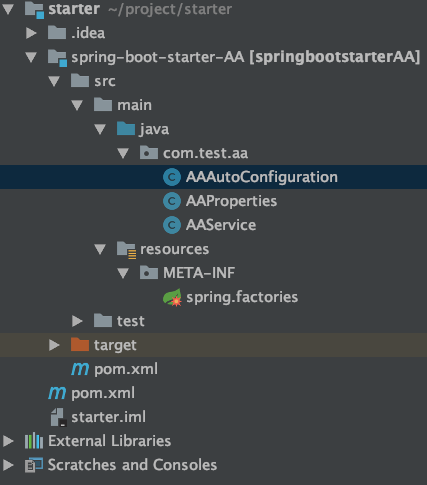
Task: Expand the External Libraries node
Action: point(8,441)
